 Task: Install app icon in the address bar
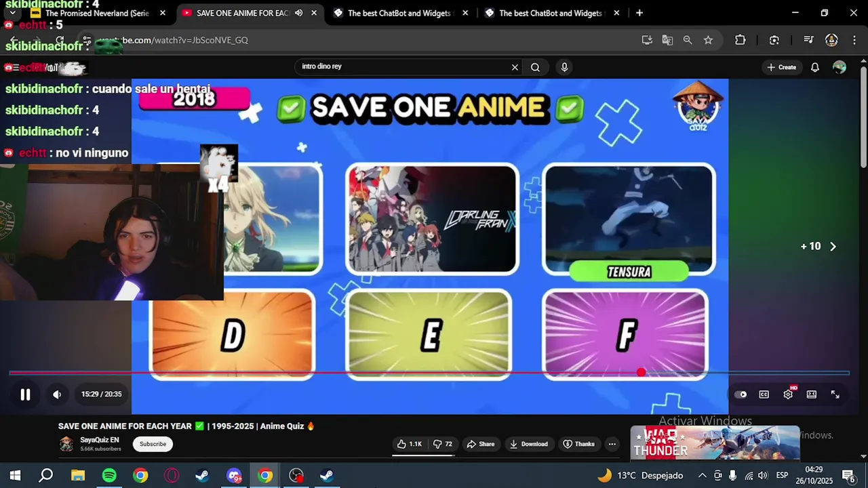647,40
